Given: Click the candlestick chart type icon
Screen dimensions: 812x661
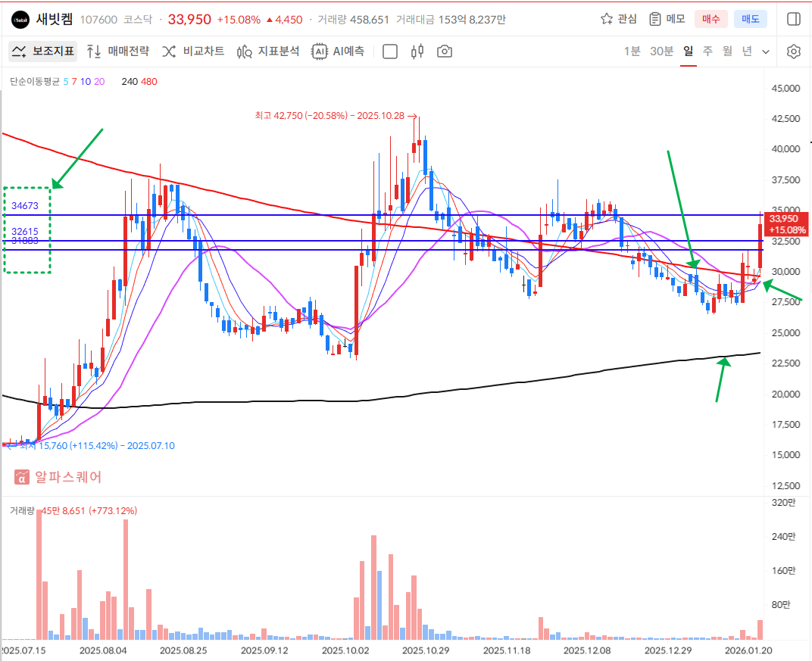Looking at the screenshot, I should pyautogui.click(x=417, y=51).
